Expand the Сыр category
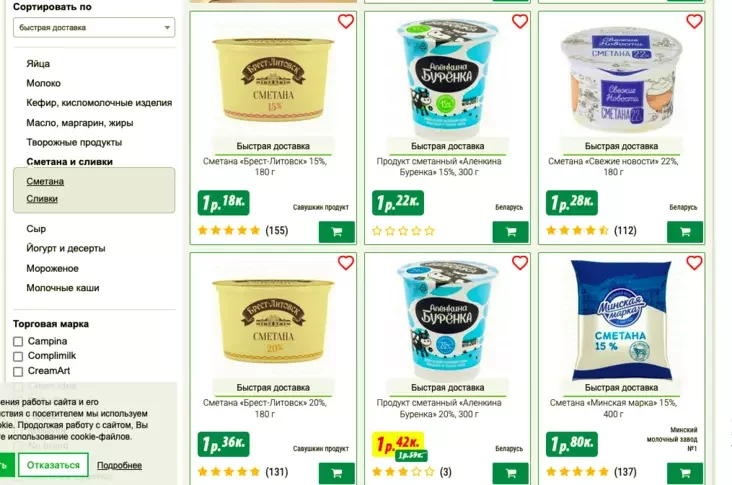Image resolution: width=732 pixels, height=485 pixels. 36,229
